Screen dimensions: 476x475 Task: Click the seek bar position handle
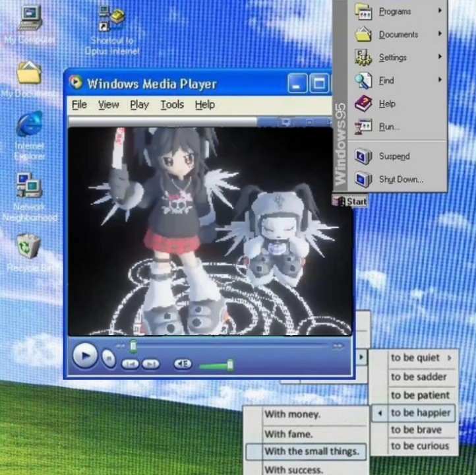133,346
